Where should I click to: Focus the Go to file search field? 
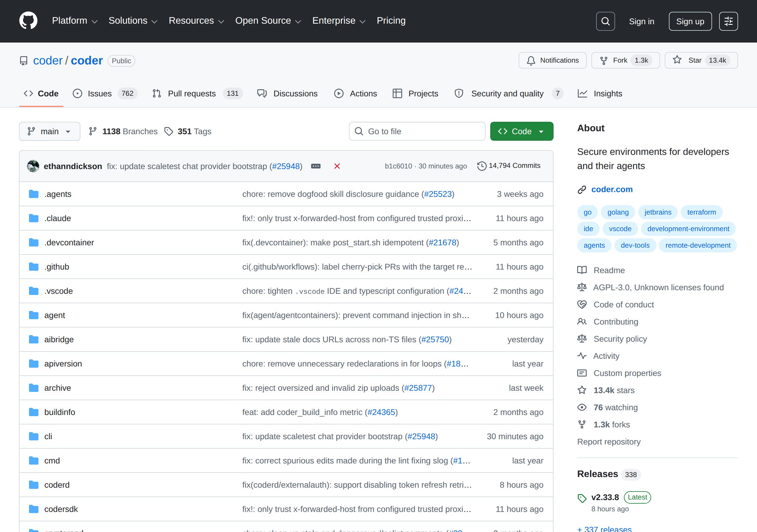click(x=417, y=131)
